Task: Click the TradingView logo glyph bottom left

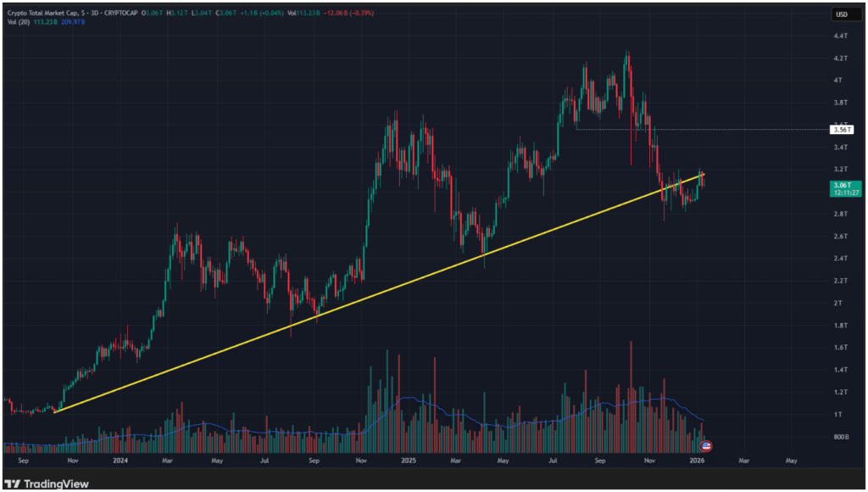Action: point(12,484)
